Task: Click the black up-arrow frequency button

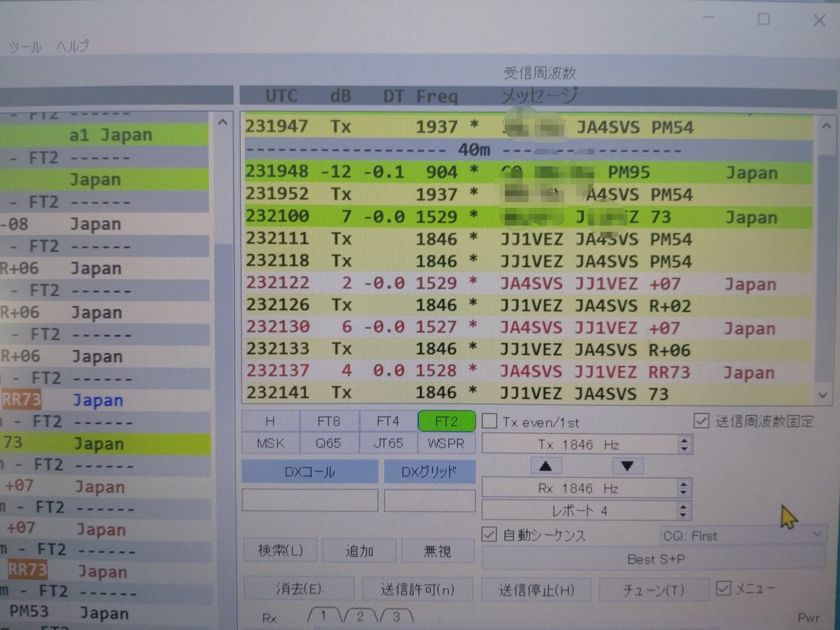Action: click(x=546, y=466)
